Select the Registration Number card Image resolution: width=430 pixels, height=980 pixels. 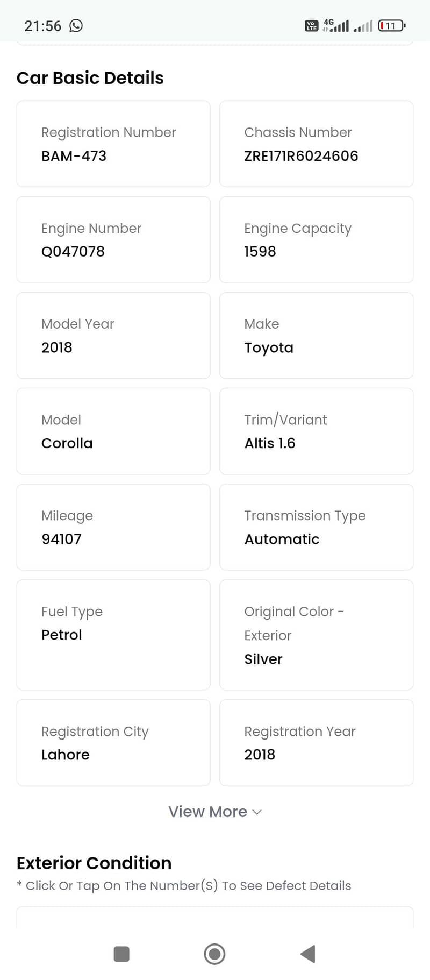tap(113, 144)
